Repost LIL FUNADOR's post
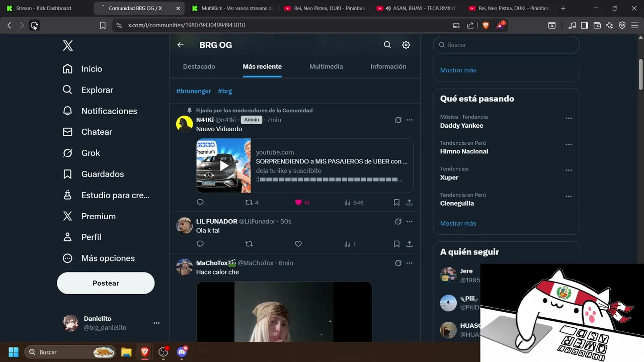The image size is (644, 362). click(249, 244)
